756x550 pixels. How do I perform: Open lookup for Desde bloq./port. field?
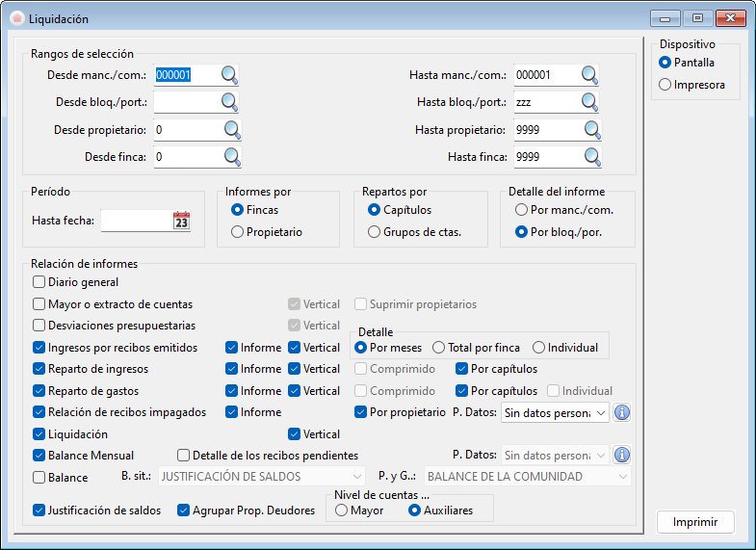[229, 102]
